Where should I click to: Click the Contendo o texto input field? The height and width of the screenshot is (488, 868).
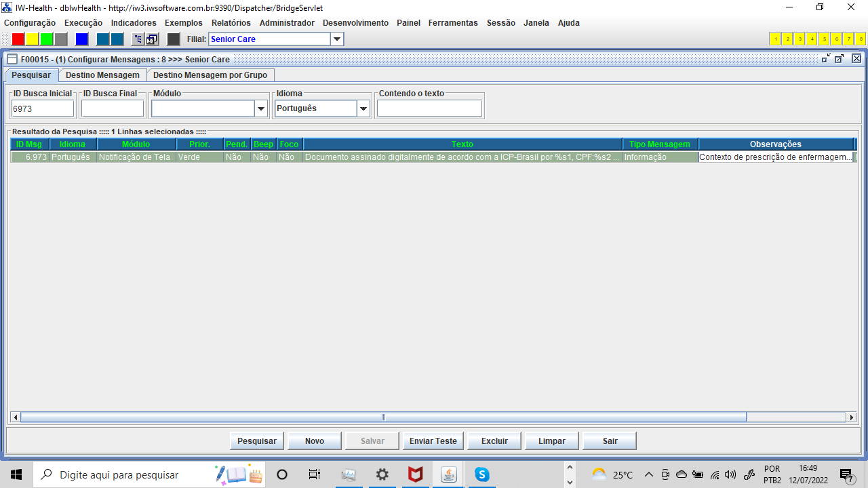tap(429, 108)
